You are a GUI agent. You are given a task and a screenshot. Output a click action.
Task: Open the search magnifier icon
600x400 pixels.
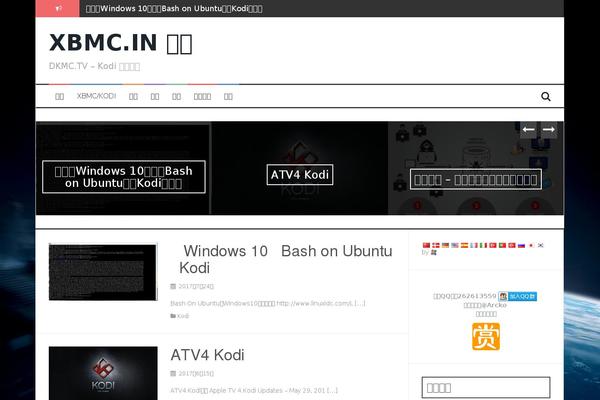[546, 96]
